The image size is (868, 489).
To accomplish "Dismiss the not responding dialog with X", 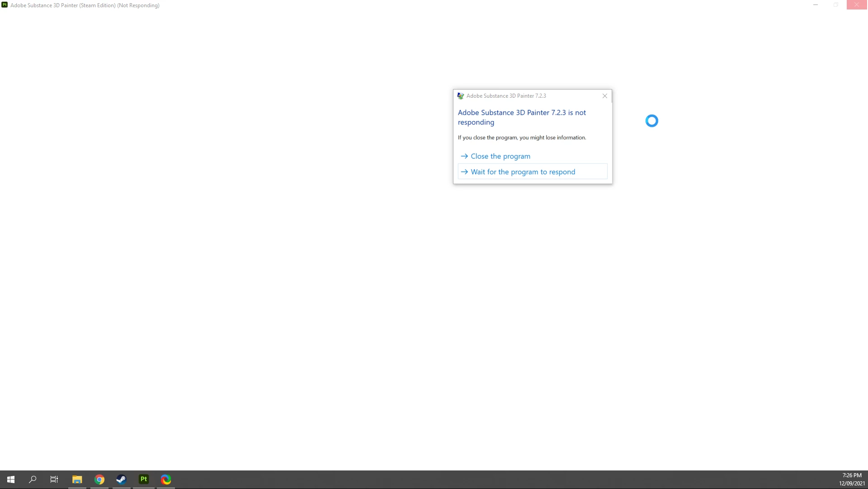I will point(605,96).
